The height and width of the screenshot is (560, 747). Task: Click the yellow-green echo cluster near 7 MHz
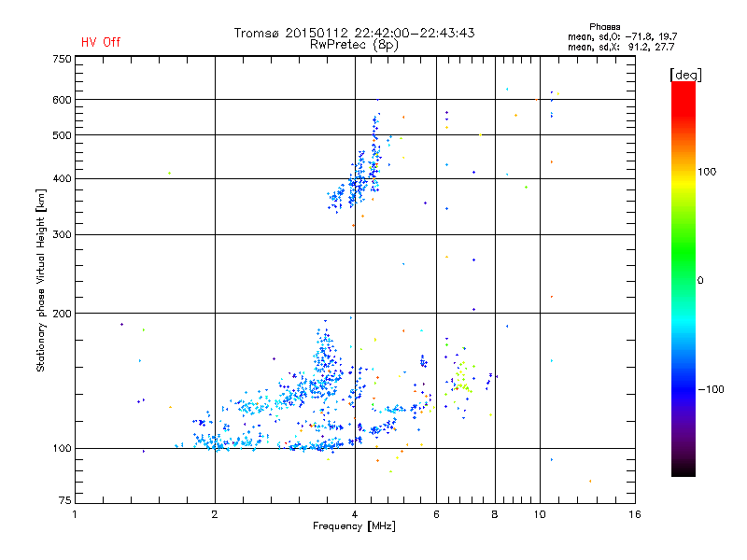tap(462, 379)
